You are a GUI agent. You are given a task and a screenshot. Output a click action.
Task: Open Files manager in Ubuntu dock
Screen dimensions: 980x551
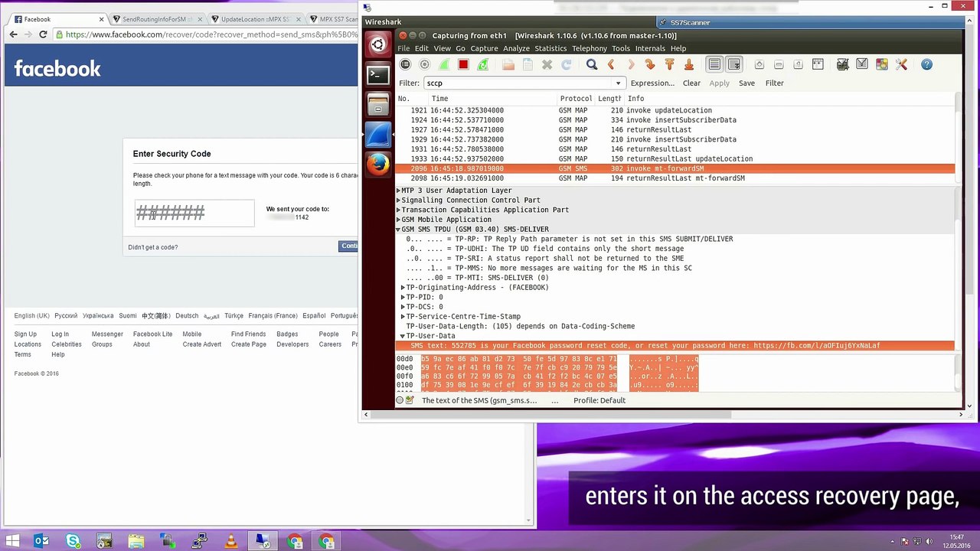point(377,105)
